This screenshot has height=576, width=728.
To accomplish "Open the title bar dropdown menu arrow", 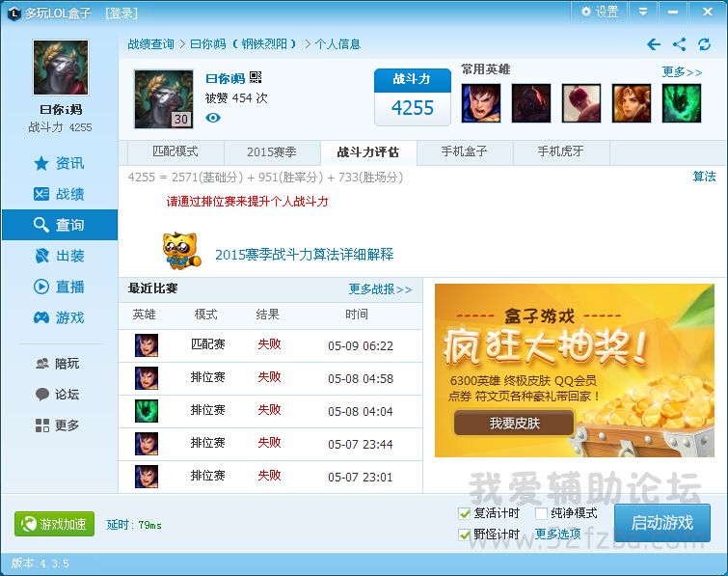I will [x=643, y=12].
